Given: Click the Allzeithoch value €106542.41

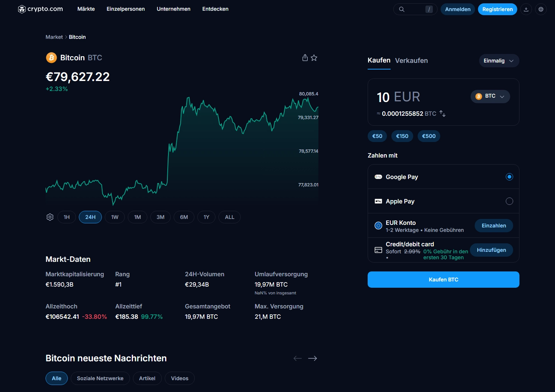Looking at the screenshot, I should click(62, 317).
